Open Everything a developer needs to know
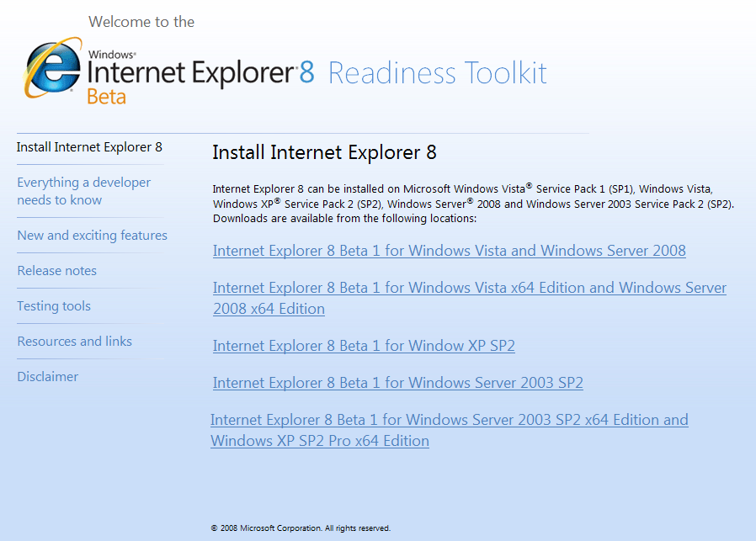756x541 pixels. tap(84, 191)
